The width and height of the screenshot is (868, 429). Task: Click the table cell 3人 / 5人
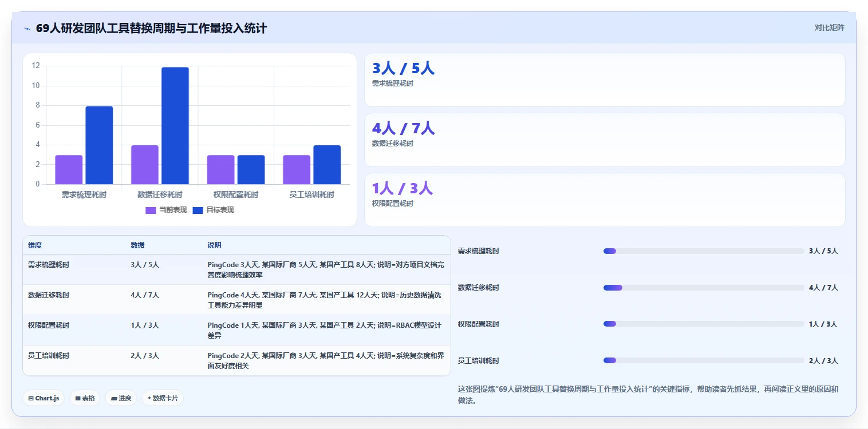point(145,265)
